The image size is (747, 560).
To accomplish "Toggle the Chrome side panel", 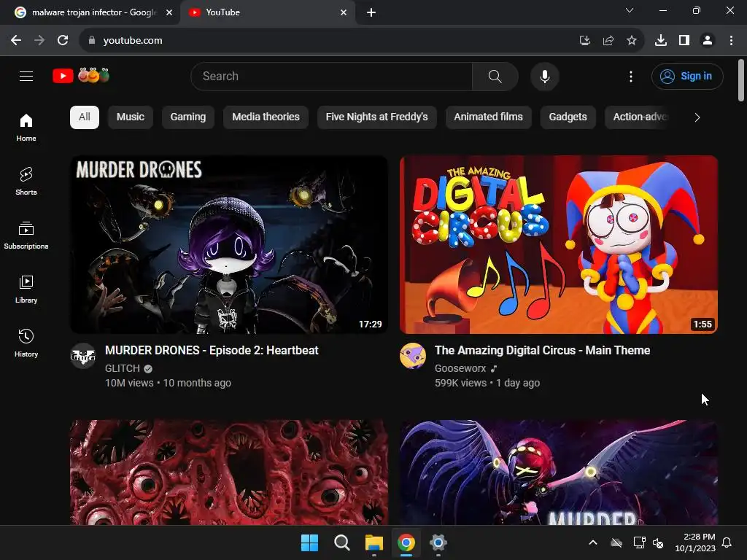I will pos(684,41).
